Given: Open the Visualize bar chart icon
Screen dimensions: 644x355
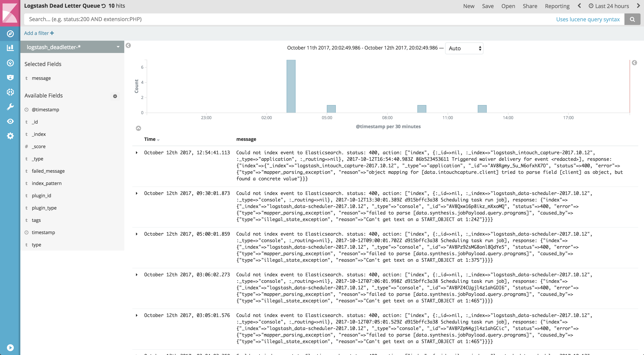Looking at the screenshot, I should coord(10,48).
